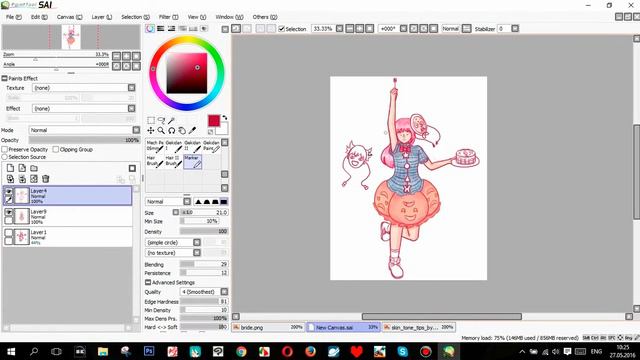Click the canvas horizontal scrollbar
The height and width of the screenshot is (360, 640).
coord(442,317)
